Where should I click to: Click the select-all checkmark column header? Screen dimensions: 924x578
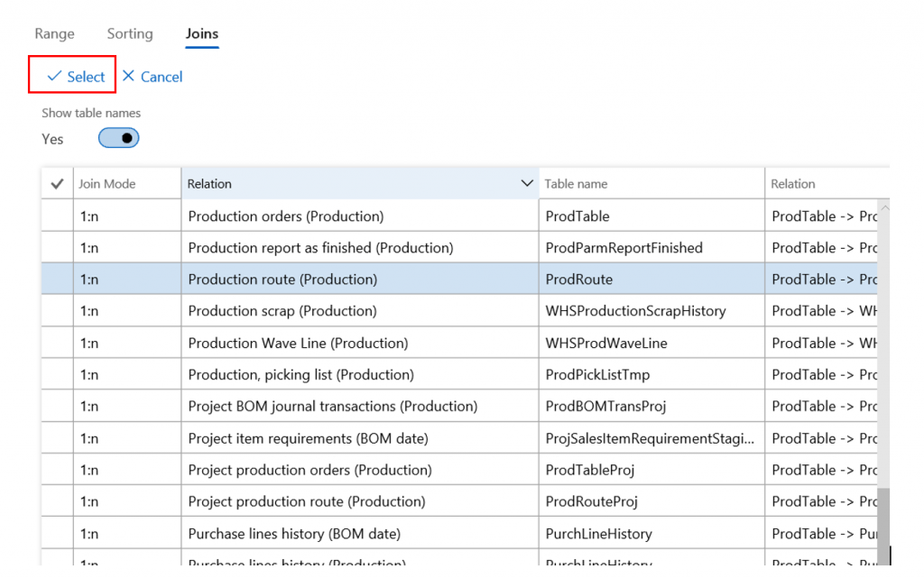pos(57,184)
